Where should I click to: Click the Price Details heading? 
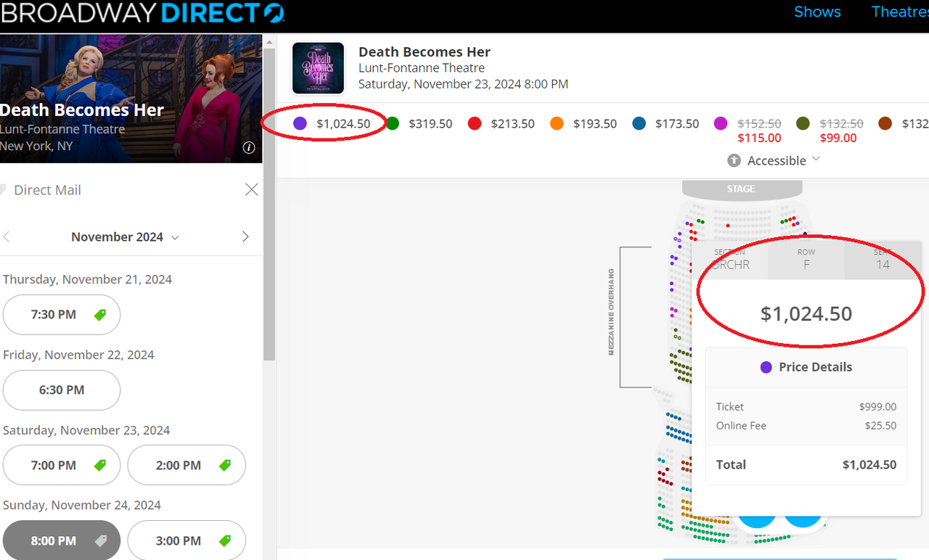(815, 367)
